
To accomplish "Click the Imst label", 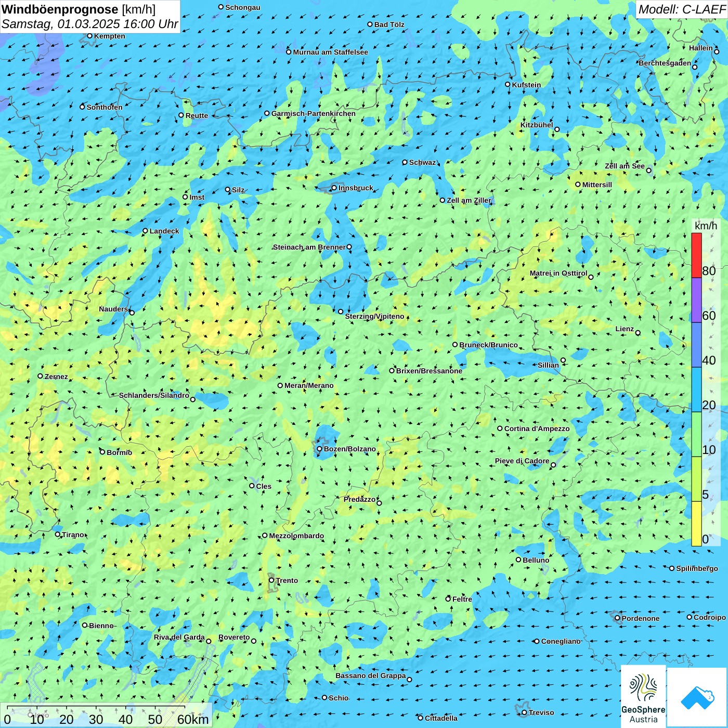I will 197,197.
